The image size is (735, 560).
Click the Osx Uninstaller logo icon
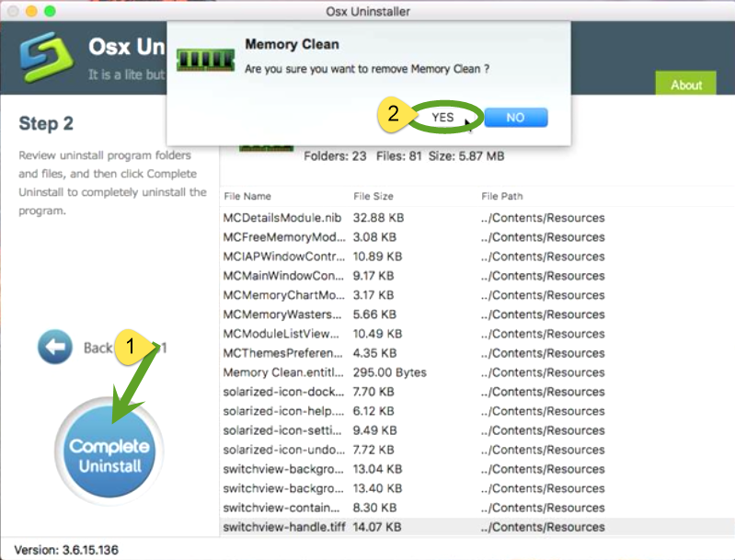46,57
